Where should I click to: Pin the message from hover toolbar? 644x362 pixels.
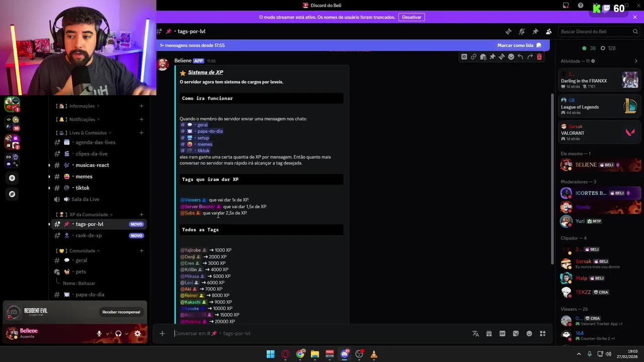(492, 57)
